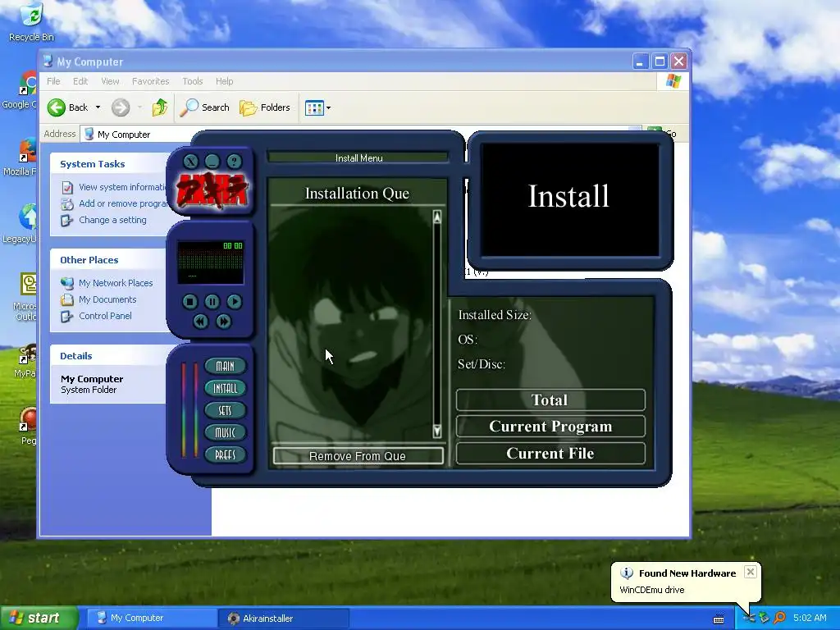Switch to My Computer taskbar button

[x=150, y=619]
